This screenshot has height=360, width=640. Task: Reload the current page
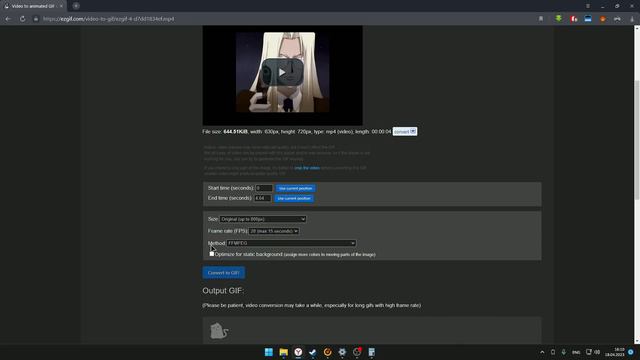click(x=22, y=19)
